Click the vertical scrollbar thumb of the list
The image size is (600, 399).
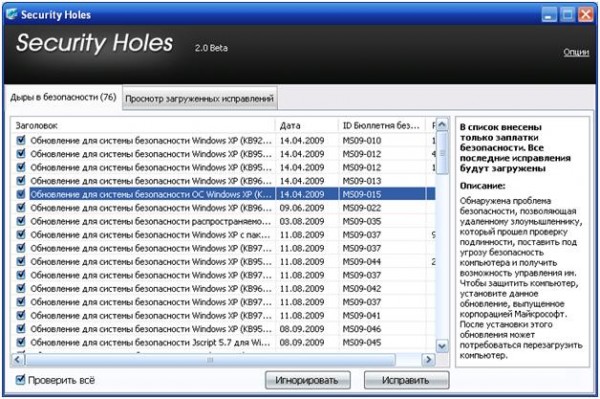(442, 153)
